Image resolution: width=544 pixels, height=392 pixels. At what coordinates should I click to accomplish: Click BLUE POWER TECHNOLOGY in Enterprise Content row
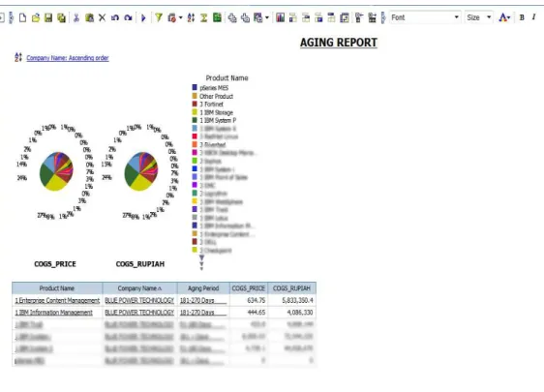(x=139, y=300)
